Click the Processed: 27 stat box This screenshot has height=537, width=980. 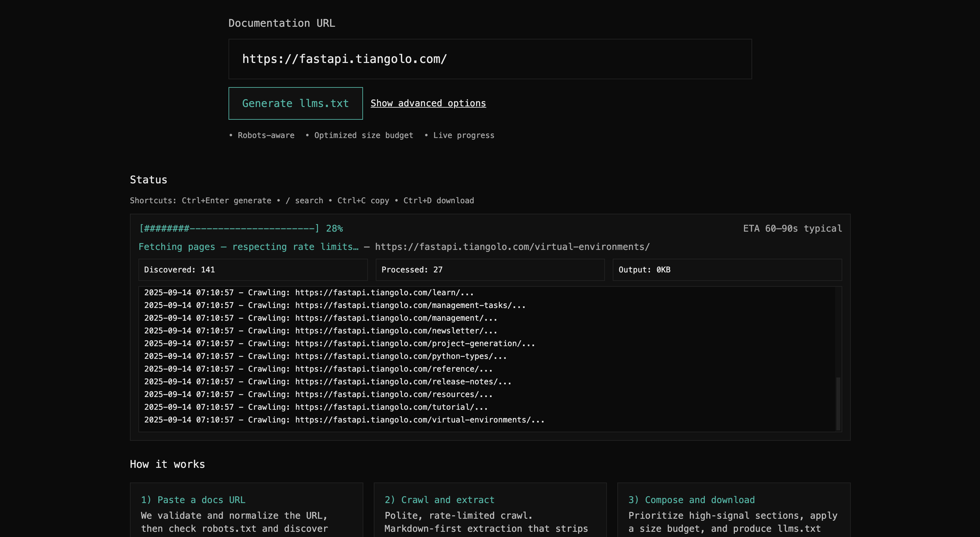(x=490, y=269)
